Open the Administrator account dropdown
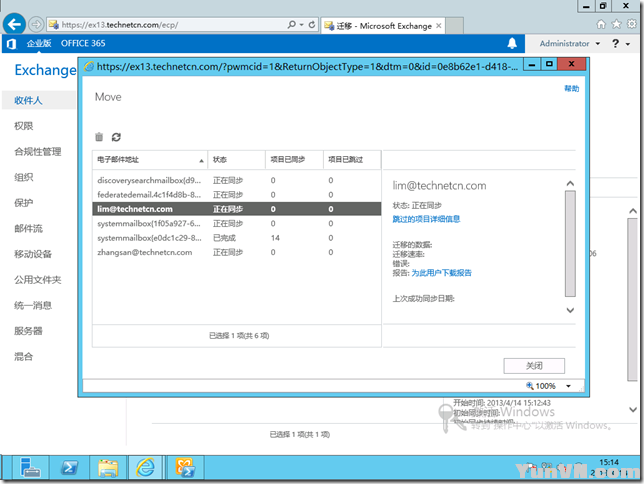Image resolution: width=644 pixels, height=484 pixels. click(x=570, y=44)
